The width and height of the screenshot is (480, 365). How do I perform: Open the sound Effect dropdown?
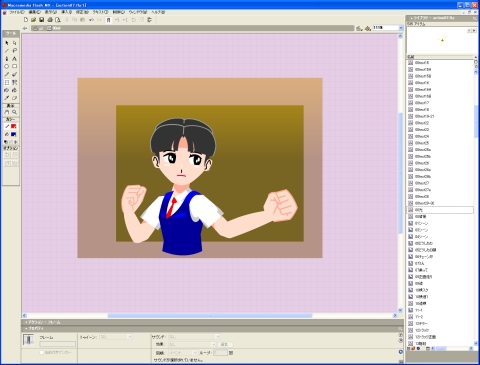click(213, 344)
